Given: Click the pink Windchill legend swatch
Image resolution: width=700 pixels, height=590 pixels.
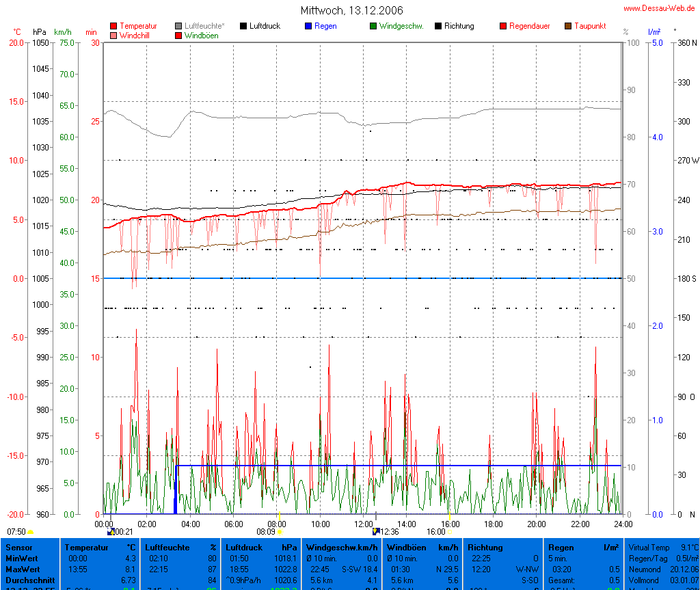Looking at the screenshot, I should 113,36.
